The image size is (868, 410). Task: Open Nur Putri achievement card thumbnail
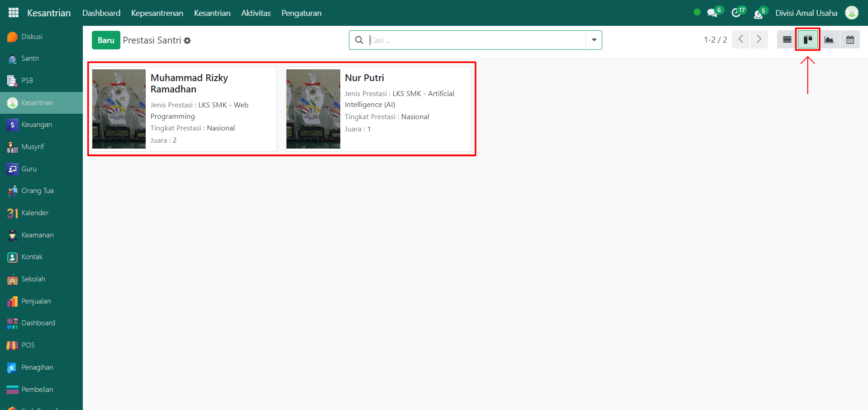[x=313, y=109]
